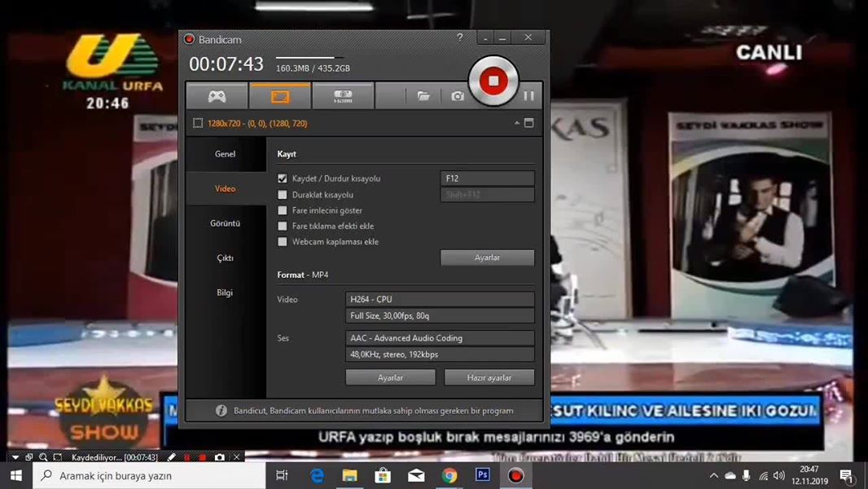The height and width of the screenshot is (489, 868).
Task: Show hidden system tray icons chevron
Action: coord(714,476)
